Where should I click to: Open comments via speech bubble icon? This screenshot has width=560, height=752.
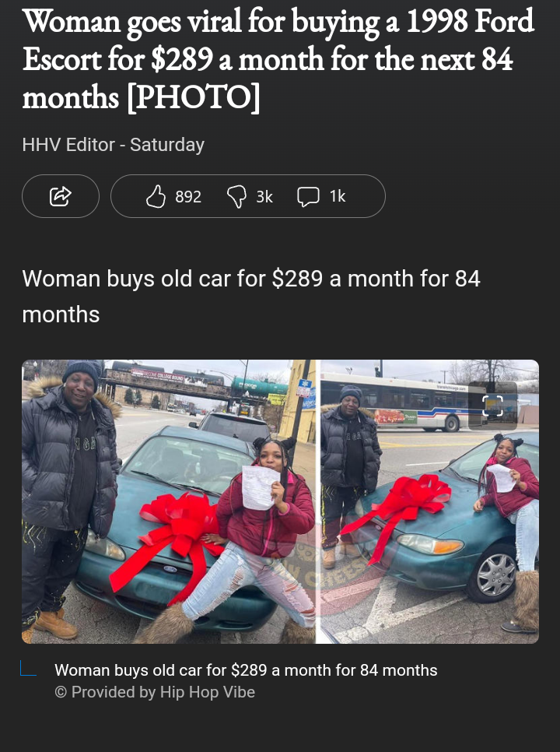click(x=308, y=197)
